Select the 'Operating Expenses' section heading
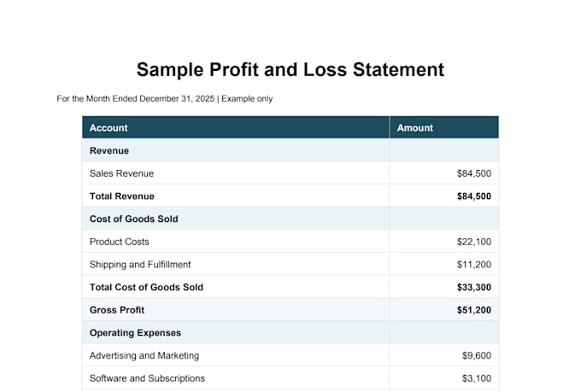 pyautogui.click(x=135, y=333)
